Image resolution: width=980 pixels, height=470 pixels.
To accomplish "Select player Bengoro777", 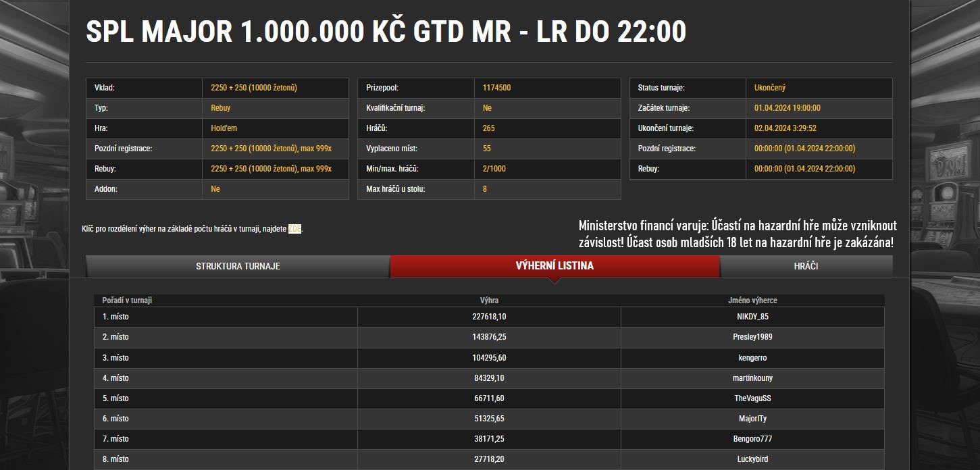I will pyautogui.click(x=752, y=439).
